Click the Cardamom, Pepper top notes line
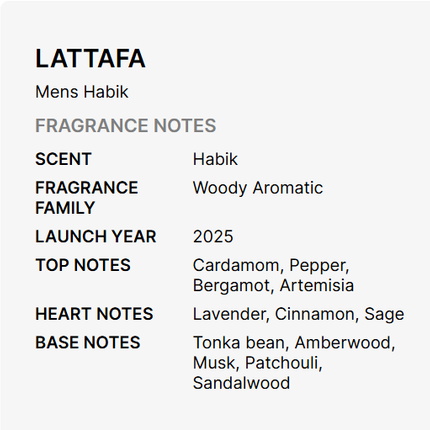The image size is (430, 430). tap(271, 266)
